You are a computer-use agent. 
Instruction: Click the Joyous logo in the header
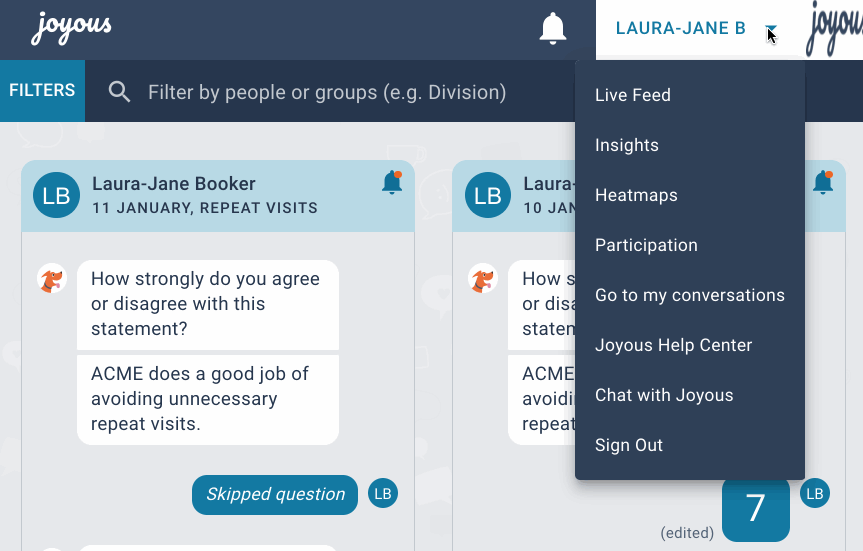coord(71,28)
